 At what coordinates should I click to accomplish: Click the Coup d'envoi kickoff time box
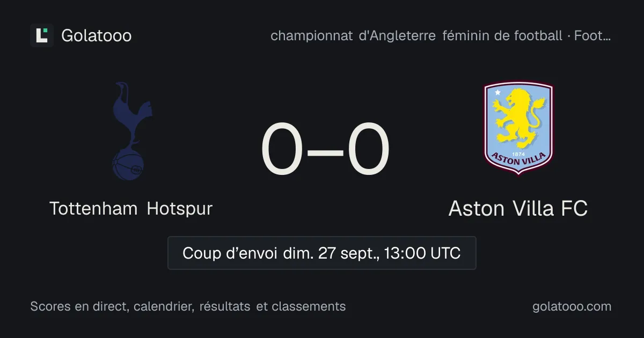tap(322, 253)
